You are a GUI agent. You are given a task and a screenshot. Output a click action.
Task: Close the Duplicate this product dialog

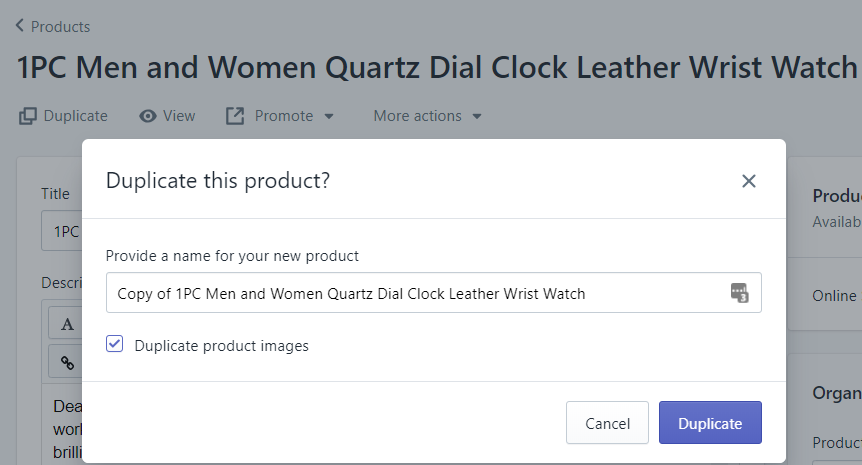(749, 181)
